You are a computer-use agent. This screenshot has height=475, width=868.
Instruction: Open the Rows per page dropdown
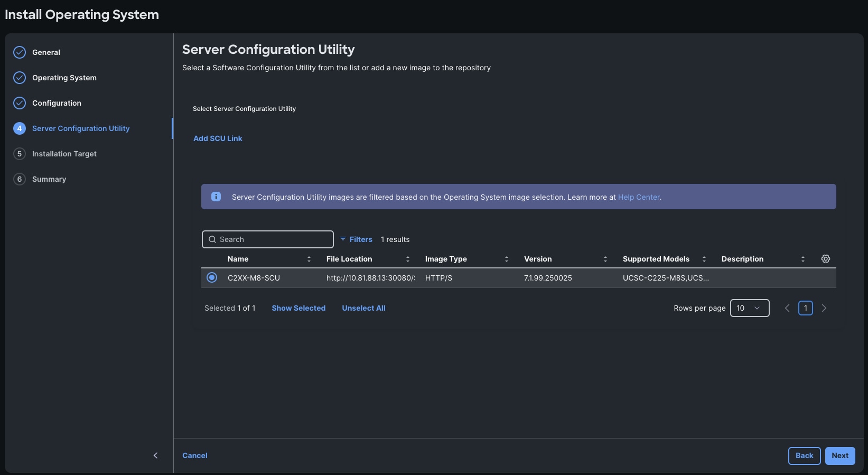pyautogui.click(x=749, y=308)
